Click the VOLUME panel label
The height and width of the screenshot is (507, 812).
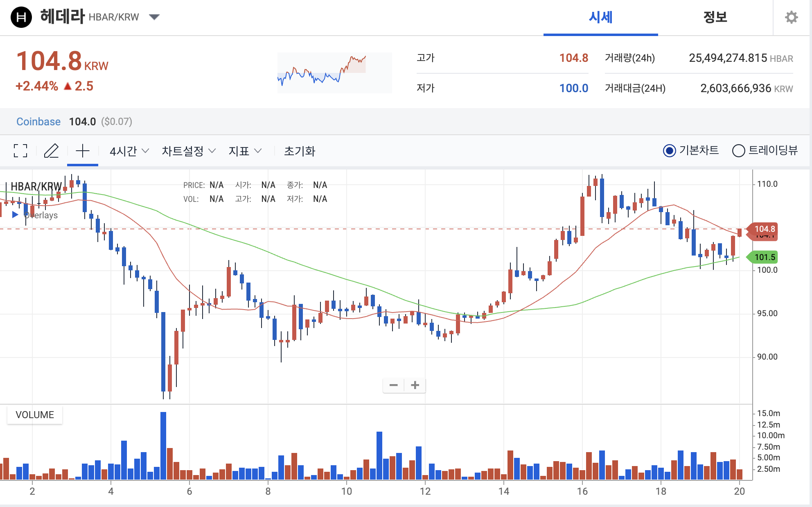coord(35,415)
